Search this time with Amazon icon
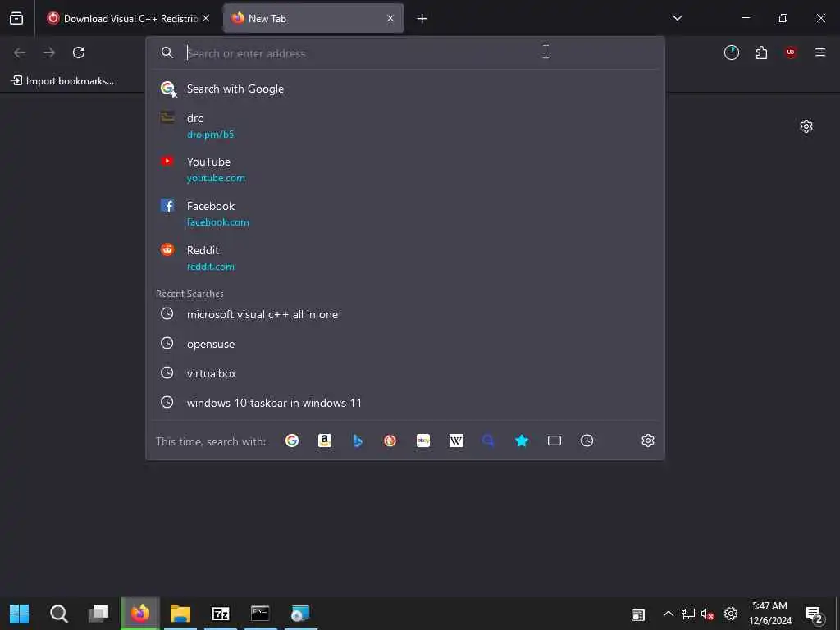The image size is (840, 630). click(x=325, y=441)
